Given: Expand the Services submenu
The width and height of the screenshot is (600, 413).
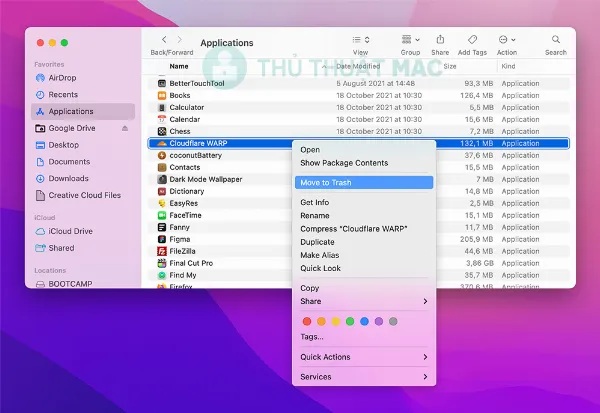Looking at the screenshot, I should pos(364,377).
